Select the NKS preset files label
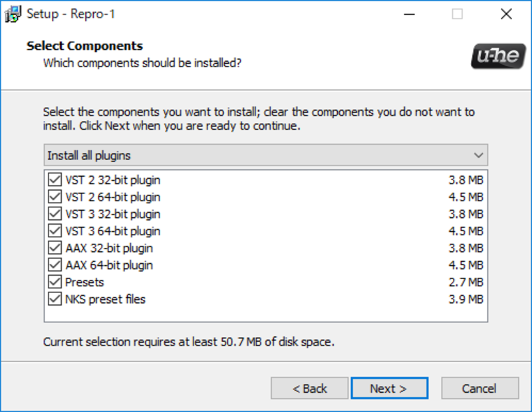Image resolution: width=532 pixels, height=412 pixels. click(105, 299)
